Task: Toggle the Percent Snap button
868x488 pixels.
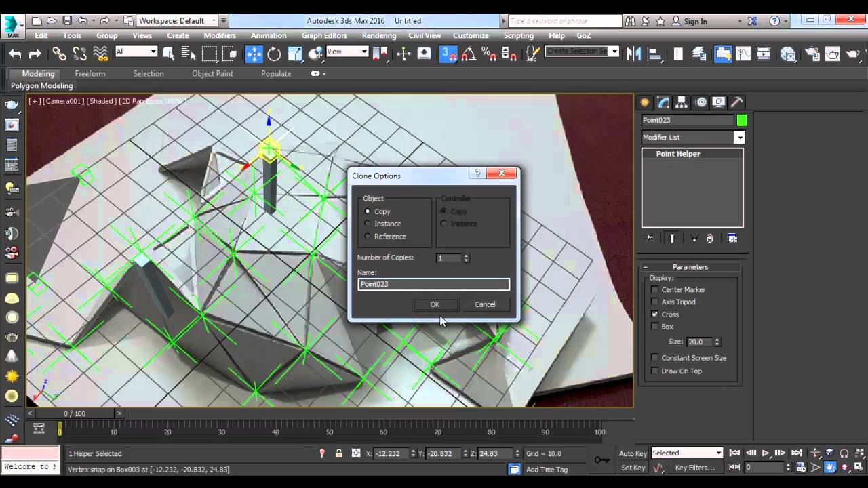Action: point(488,54)
